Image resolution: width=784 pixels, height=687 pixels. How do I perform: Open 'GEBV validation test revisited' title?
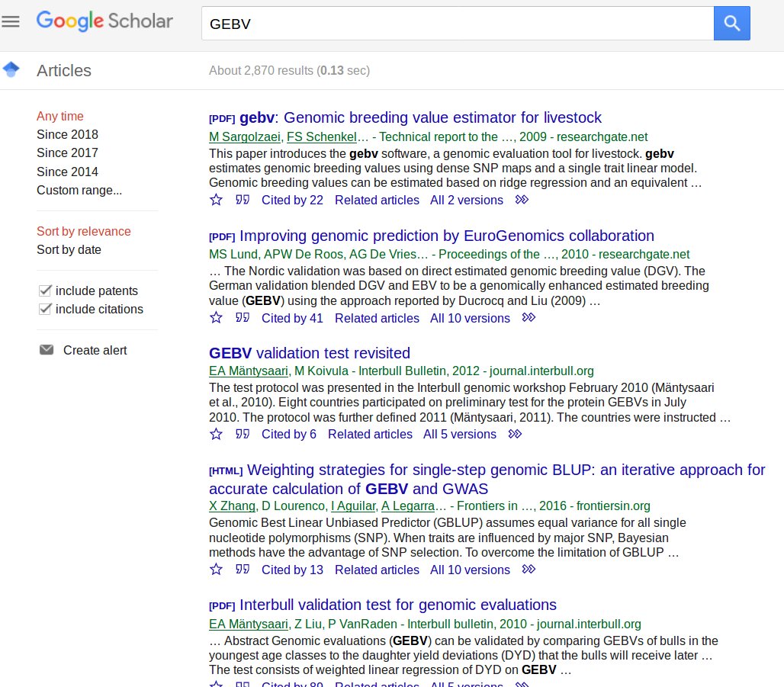[x=310, y=353]
